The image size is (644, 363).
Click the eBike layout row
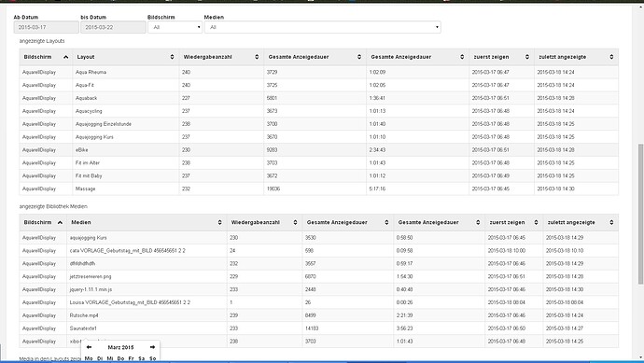(x=318, y=150)
